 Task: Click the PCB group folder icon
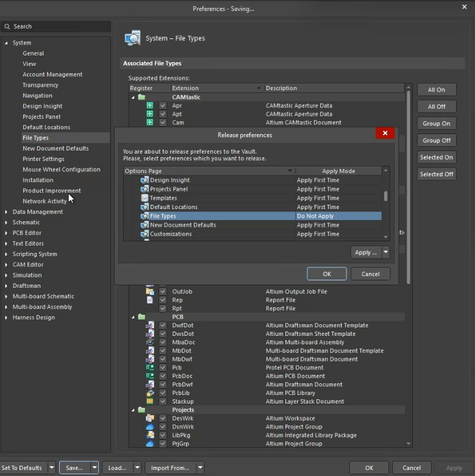(141, 317)
